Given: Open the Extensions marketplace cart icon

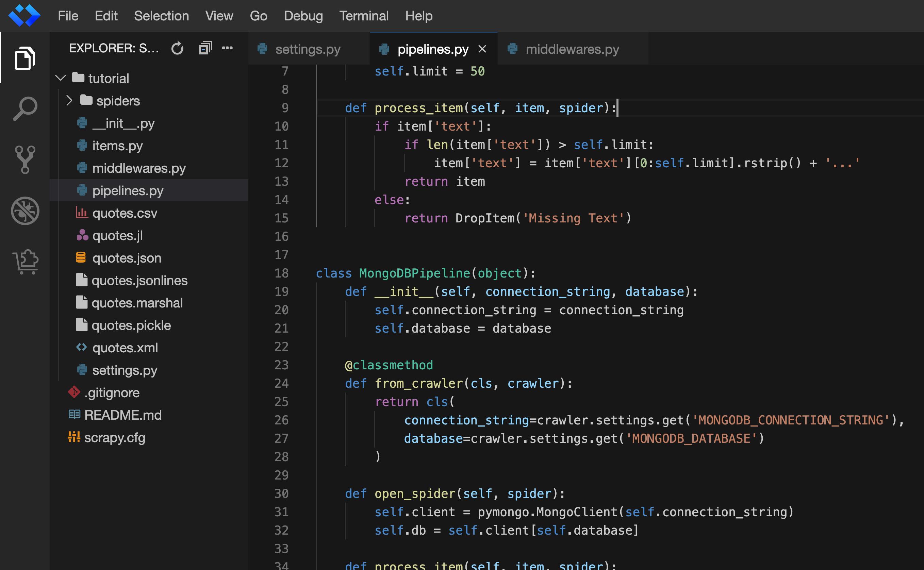Looking at the screenshot, I should [25, 262].
